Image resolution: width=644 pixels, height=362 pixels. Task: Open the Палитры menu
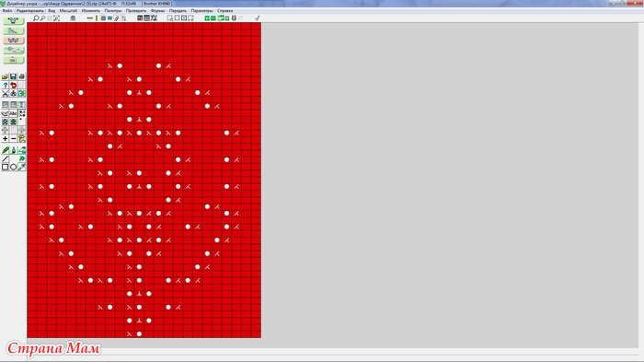pos(112,11)
